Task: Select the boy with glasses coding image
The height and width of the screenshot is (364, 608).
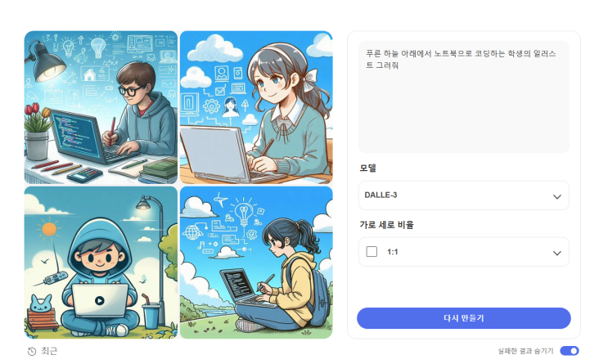Action: [101, 107]
